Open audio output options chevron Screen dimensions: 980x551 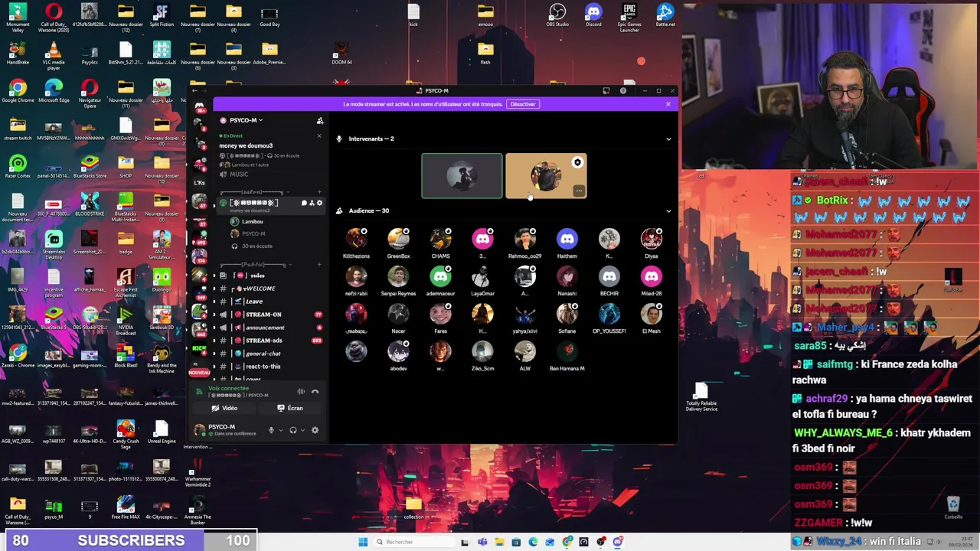click(302, 430)
